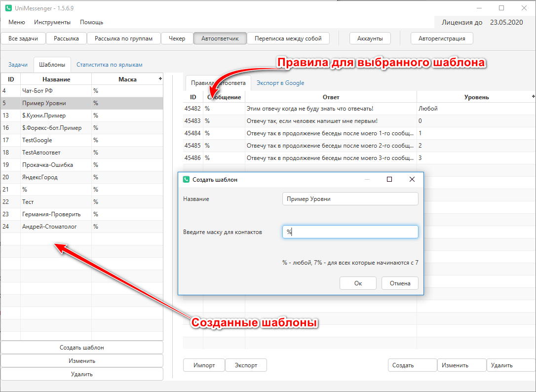Select rule row with ID 45482
The height and width of the screenshot is (392, 536).
359,109
